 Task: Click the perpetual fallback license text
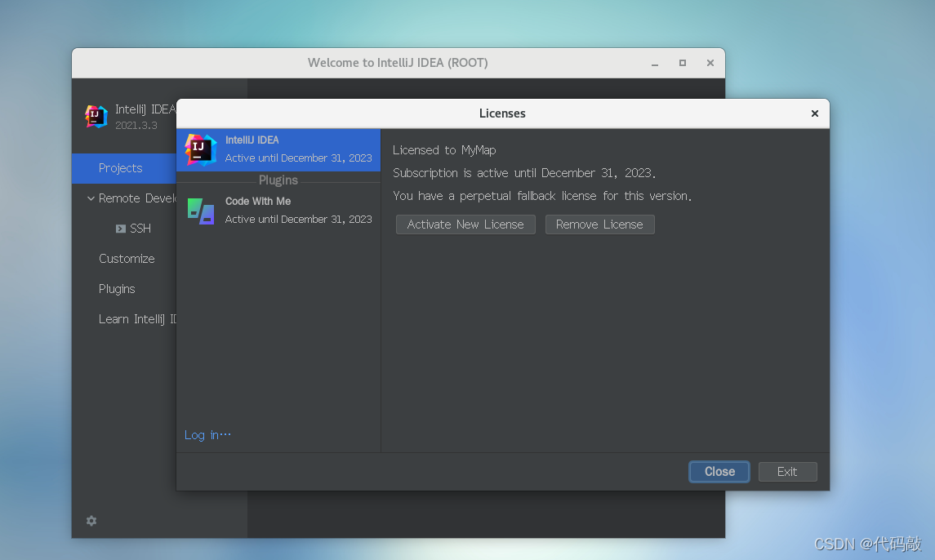point(542,196)
